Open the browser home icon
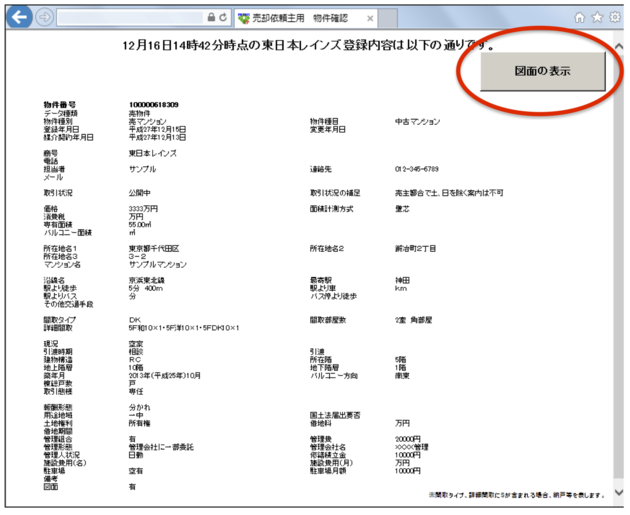Image resolution: width=630 pixels, height=515 pixels. (579, 17)
